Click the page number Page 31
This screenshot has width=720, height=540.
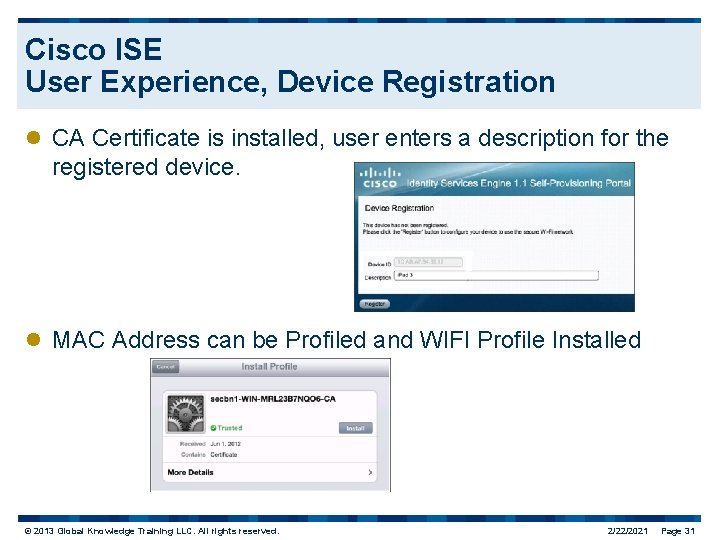678,531
